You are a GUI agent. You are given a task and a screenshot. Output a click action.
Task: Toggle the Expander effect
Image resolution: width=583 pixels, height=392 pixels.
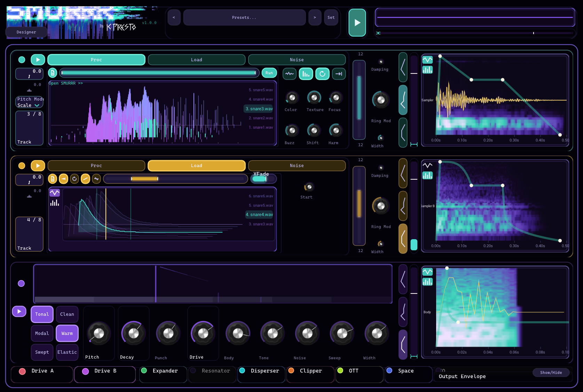144,370
